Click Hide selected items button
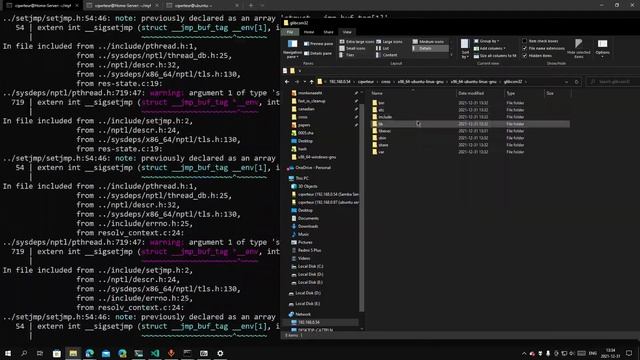This screenshot has height=360, width=640. 578,49
